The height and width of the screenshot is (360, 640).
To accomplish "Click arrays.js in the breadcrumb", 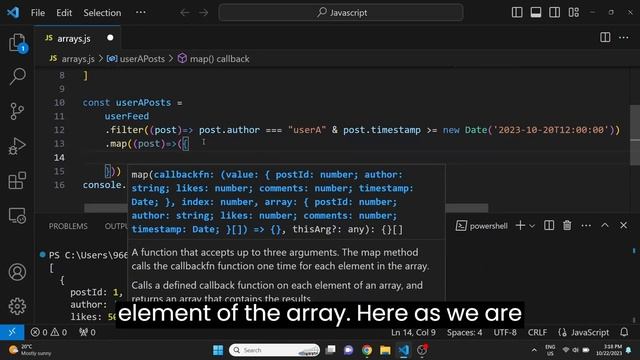I will pos(78,59).
